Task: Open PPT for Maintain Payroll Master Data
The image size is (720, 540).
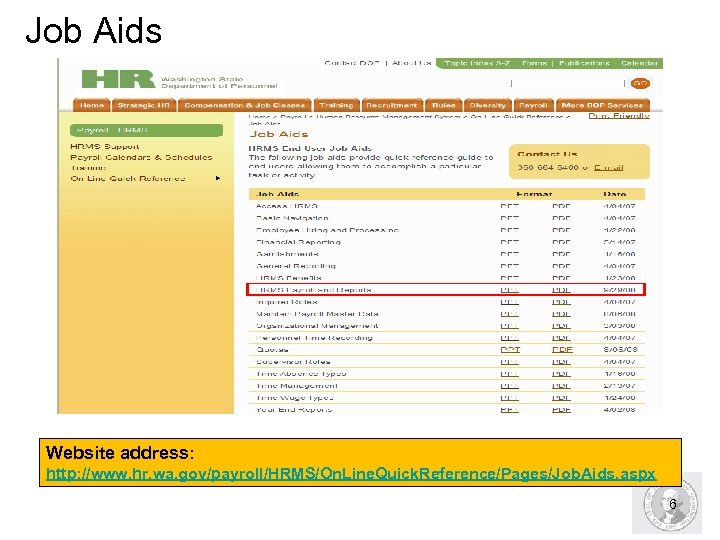Action: 509,314
